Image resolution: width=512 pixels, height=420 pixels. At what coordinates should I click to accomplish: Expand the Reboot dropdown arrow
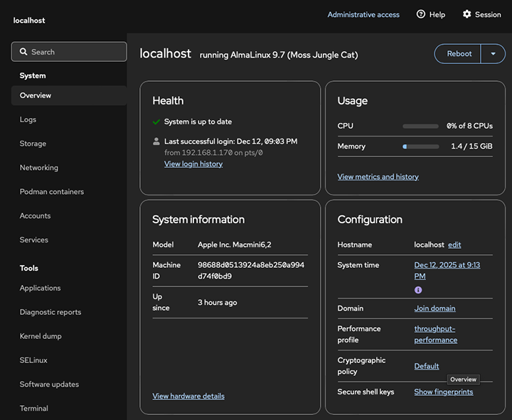point(493,54)
